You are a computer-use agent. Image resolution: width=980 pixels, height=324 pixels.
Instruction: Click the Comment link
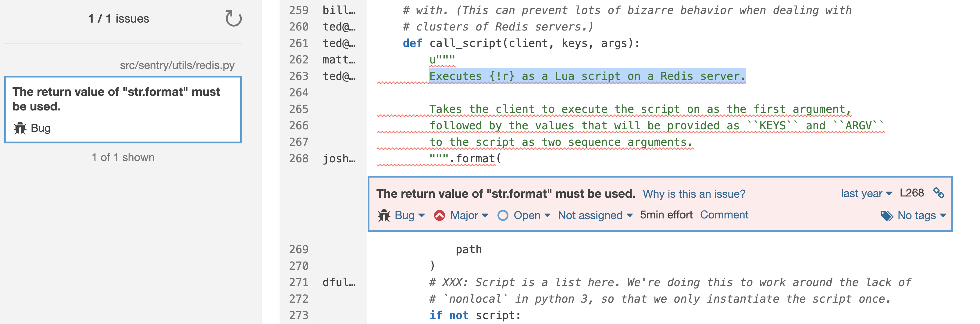coord(724,215)
